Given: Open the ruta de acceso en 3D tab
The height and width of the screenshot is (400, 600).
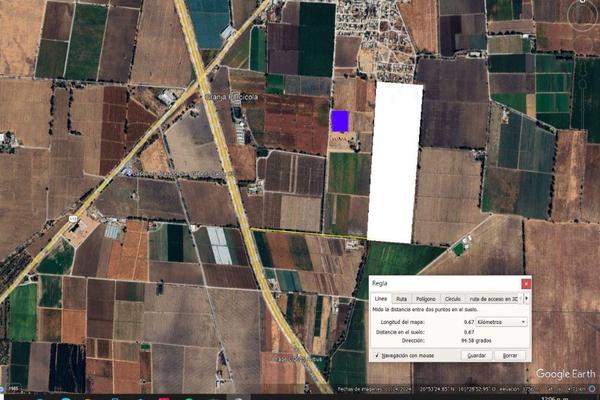Looking at the screenshot, I should 494,298.
